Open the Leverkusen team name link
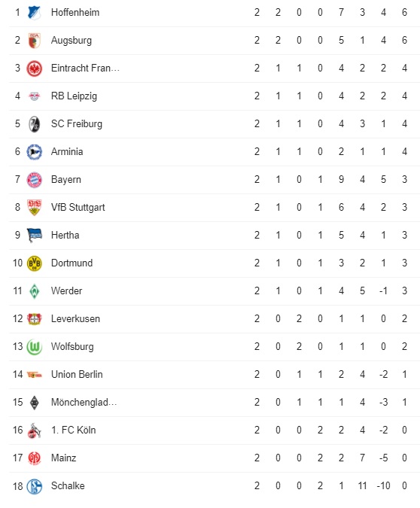Image resolution: width=420 pixels, height=508 pixels. click(75, 318)
